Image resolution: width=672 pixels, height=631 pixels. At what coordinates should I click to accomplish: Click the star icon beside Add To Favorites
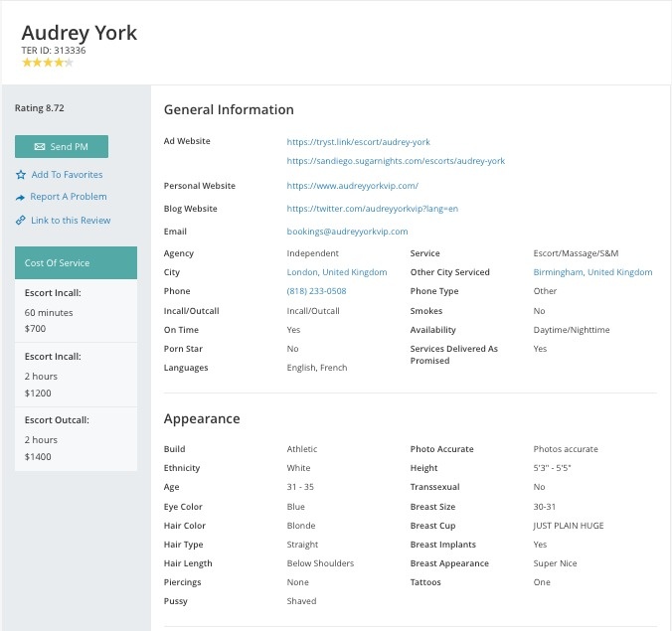click(21, 175)
